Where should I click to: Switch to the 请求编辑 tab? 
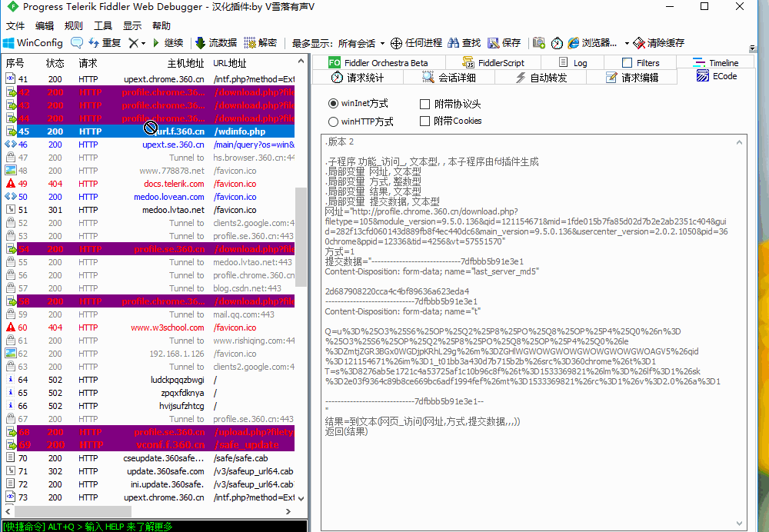pyautogui.click(x=632, y=78)
